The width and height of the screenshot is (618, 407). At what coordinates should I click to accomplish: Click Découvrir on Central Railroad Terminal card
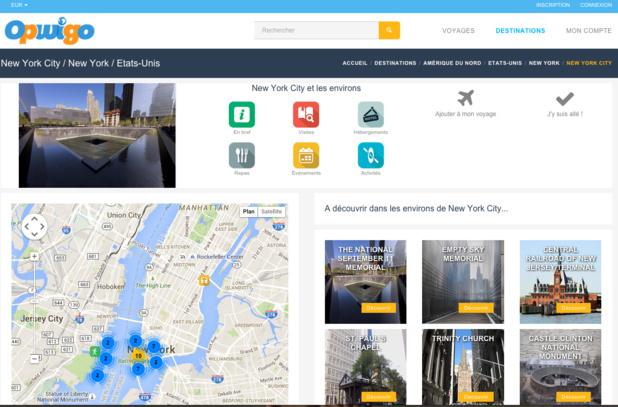pos(573,308)
